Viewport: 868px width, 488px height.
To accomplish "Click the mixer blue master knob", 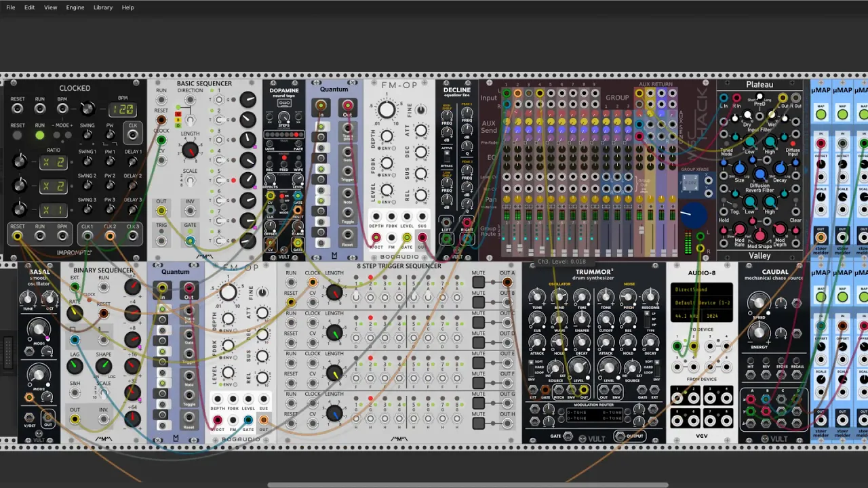I will click(x=693, y=214).
